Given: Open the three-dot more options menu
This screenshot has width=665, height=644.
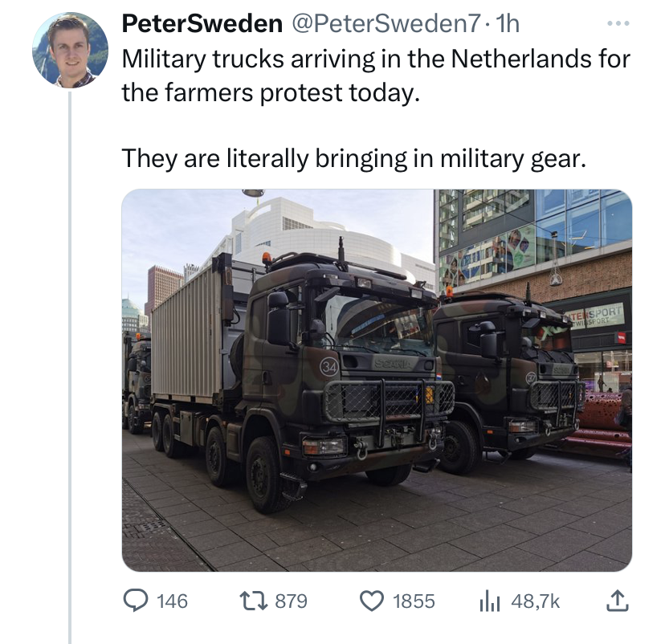Looking at the screenshot, I should pyautogui.click(x=618, y=24).
